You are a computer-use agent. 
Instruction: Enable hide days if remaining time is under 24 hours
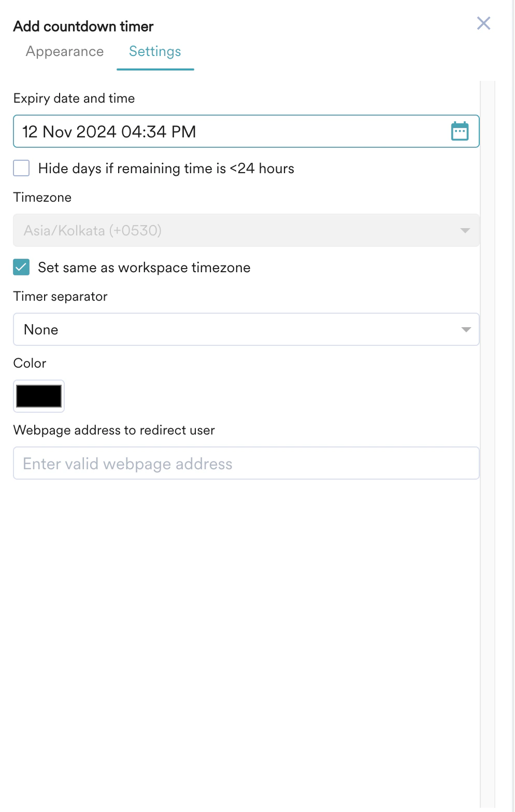coord(21,168)
